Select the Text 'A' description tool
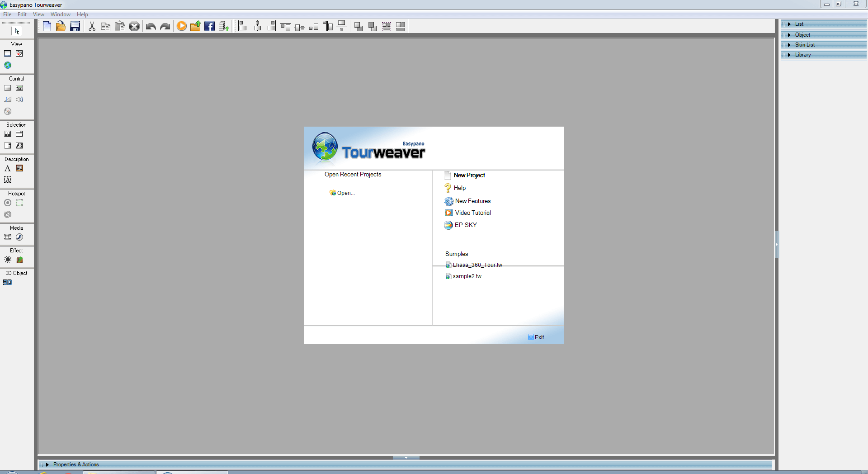This screenshot has width=868, height=474. [x=8, y=168]
